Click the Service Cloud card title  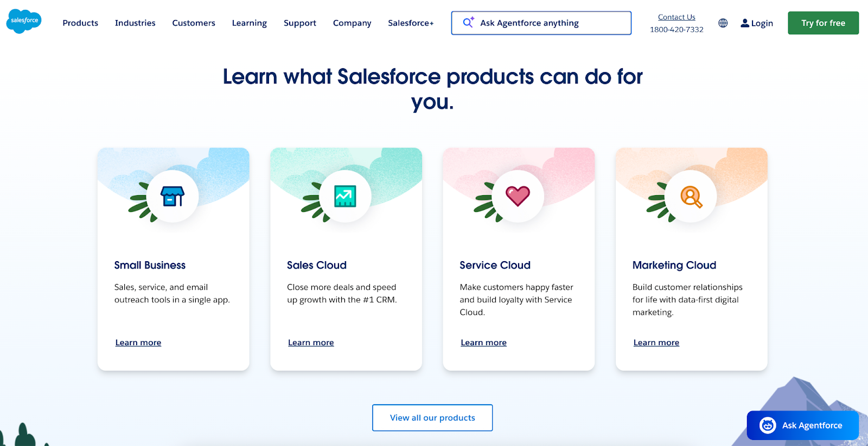[x=495, y=265]
